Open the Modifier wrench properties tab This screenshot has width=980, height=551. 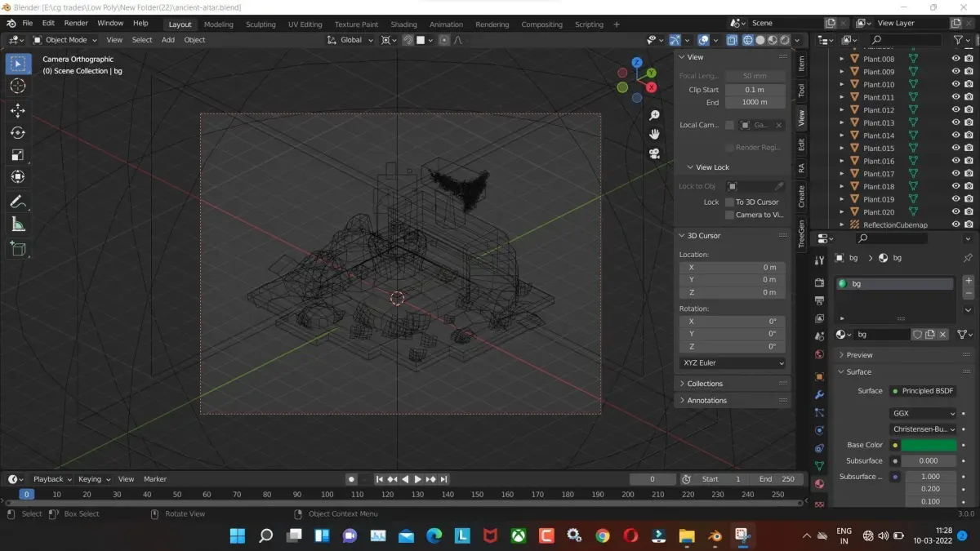coord(819,394)
